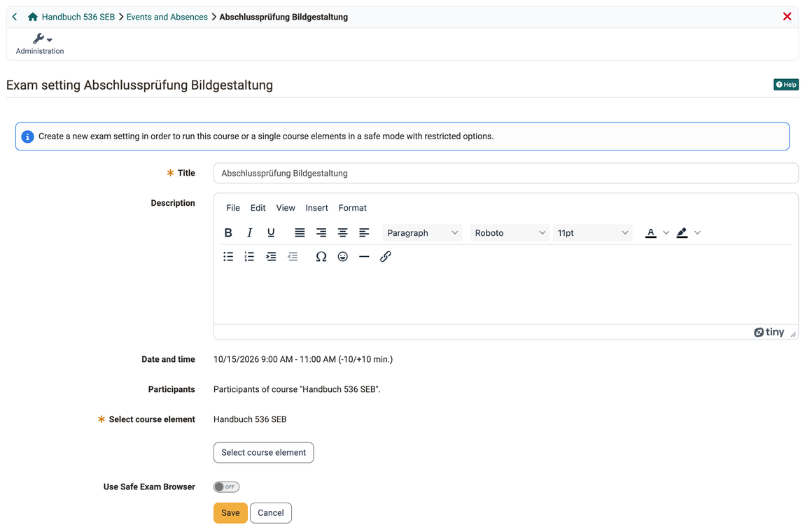805x532 pixels.
Task: Open the emoji picker
Action: [342, 257]
